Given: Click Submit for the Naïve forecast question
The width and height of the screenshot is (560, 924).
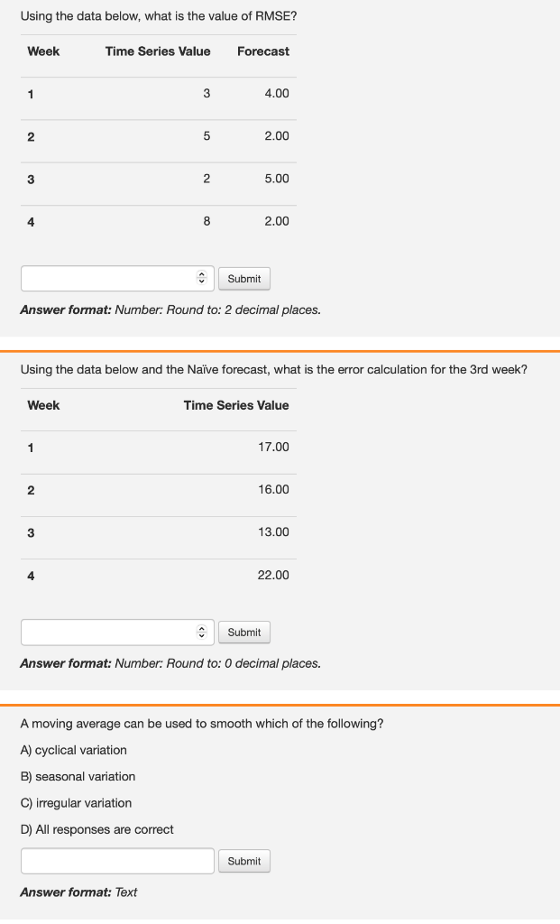Looking at the screenshot, I should tap(243, 632).
